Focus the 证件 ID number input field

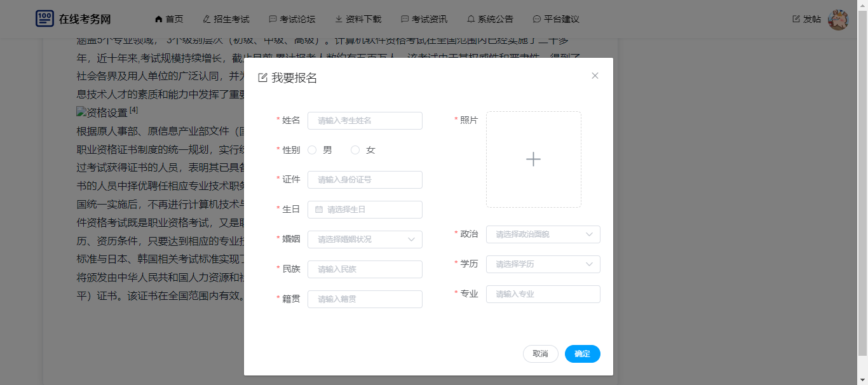pyautogui.click(x=365, y=180)
